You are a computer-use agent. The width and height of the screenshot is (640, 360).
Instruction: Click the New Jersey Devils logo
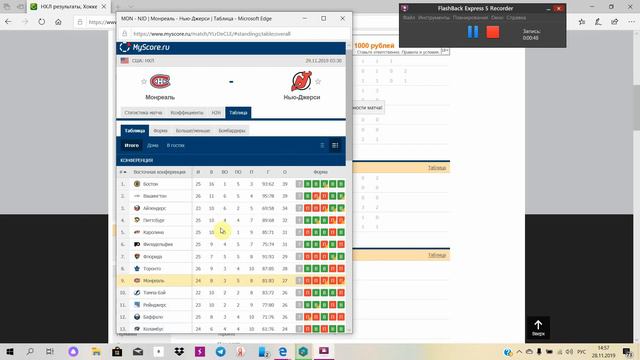(x=302, y=81)
